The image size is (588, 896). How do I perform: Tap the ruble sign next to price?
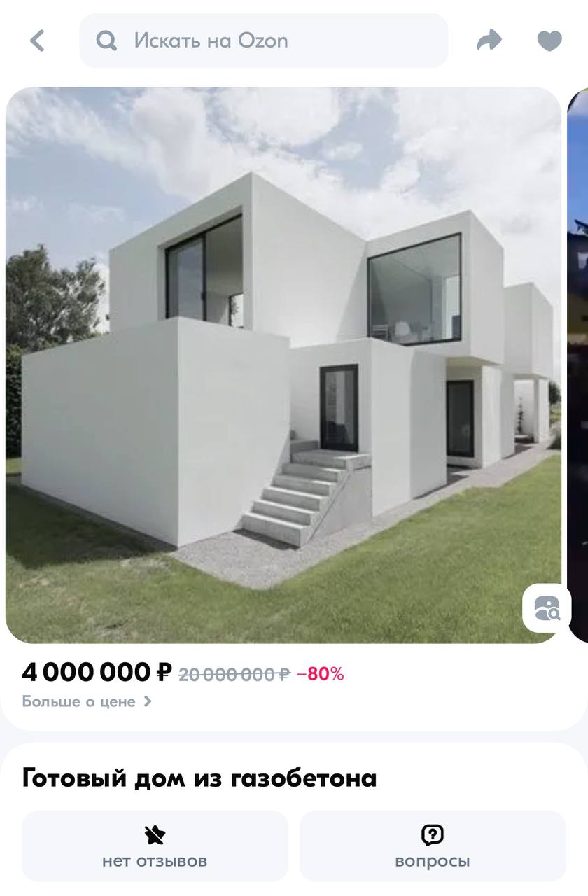point(162,673)
